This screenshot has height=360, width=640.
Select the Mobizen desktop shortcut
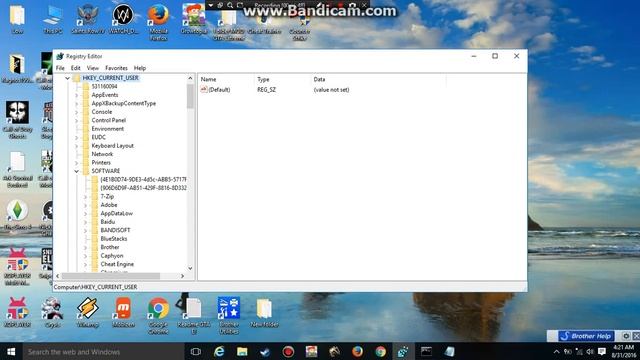tap(123, 313)
